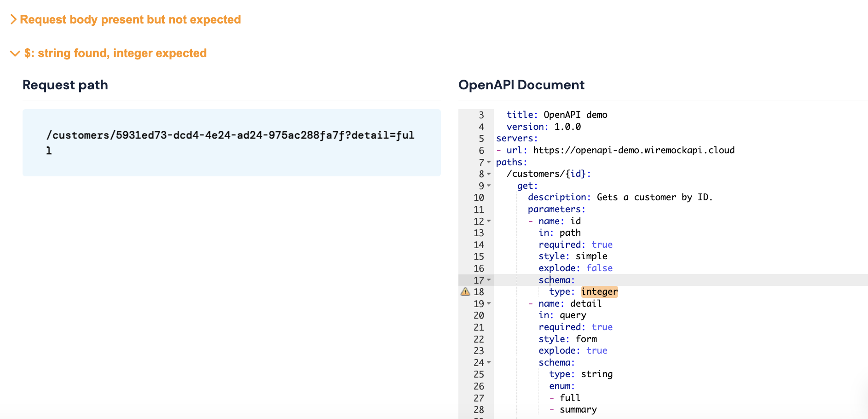Image resolution: width=868 pixels, height=419 pixels.
Task: Fold the 'get:' block at line 9
Action: [489, 186]
